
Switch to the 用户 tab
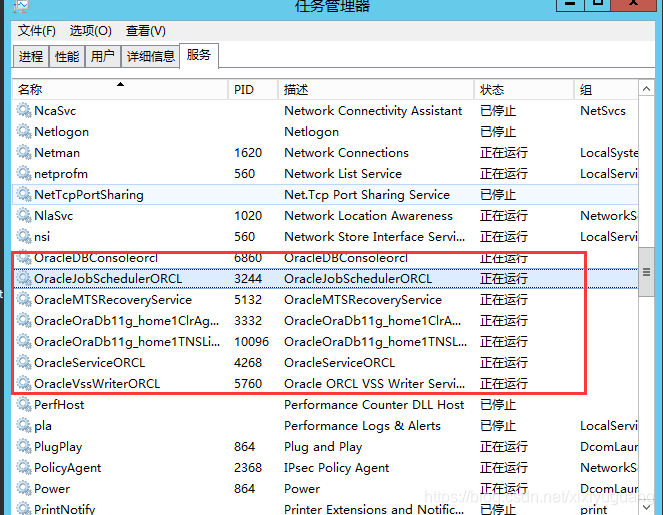pos(103,56)
